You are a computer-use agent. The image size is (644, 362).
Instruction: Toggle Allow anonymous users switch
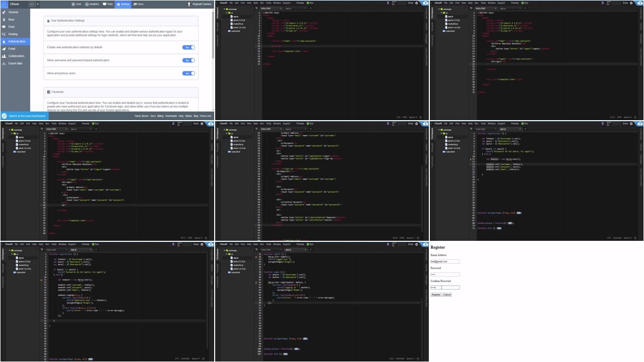(x=189, y=73)
